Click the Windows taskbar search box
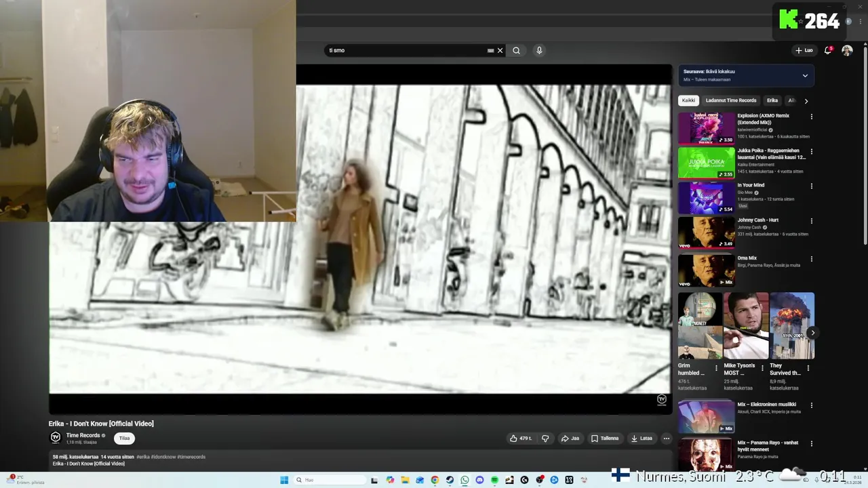868x488 pixels. [x=329, y=480]
